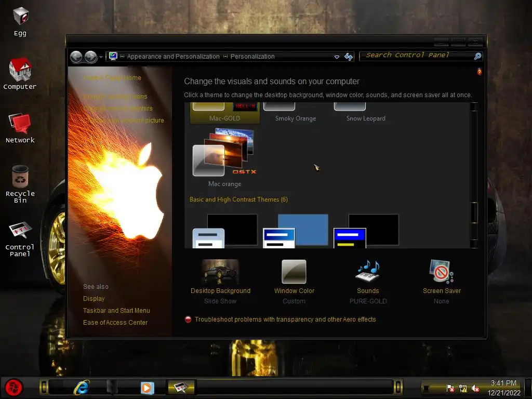Click Basic and High Contrast Themes heading

pos(238,199)
